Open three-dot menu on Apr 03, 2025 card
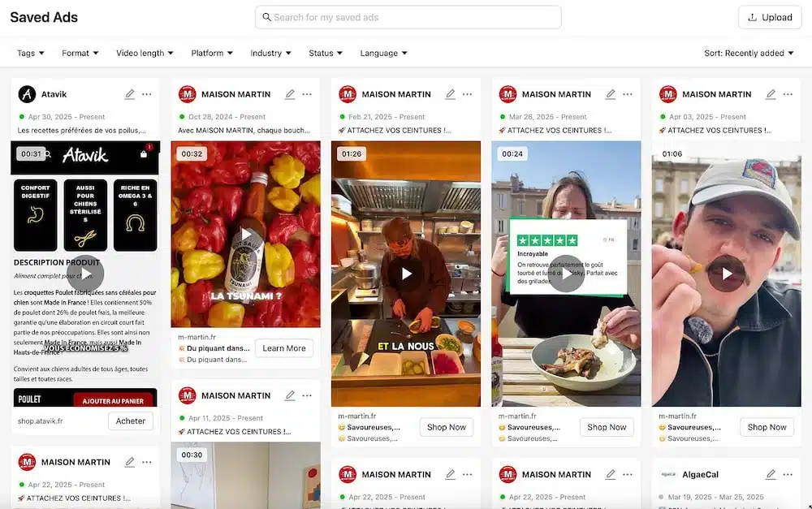The width and height of the screenshot is (812, 509). pyautogui.click(x=788, y=94)
